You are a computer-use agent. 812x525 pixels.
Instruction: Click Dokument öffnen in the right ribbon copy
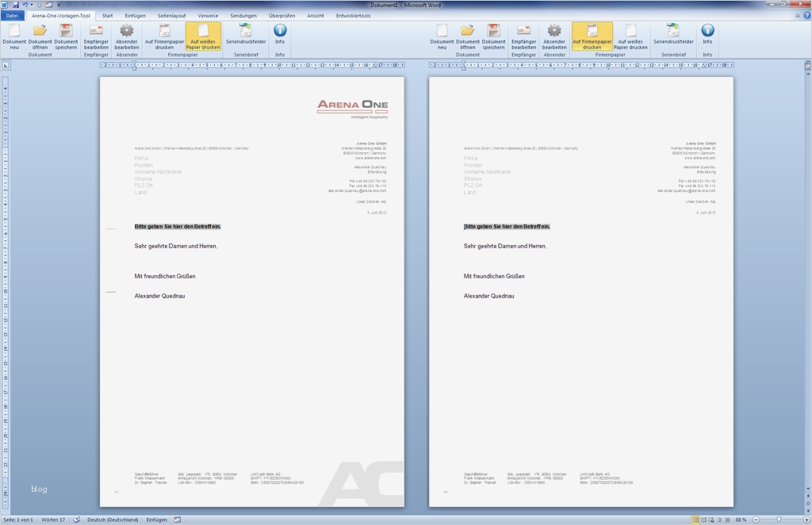click(468, 36)
